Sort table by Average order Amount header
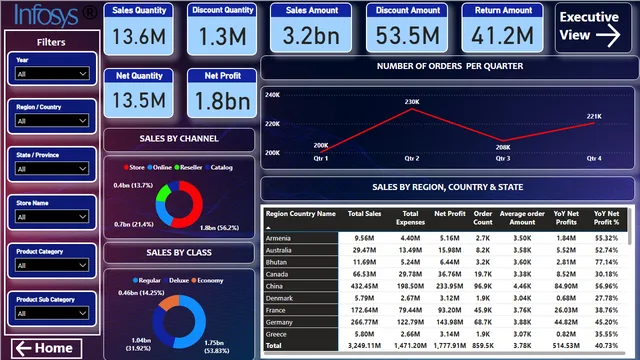 (522, 218)
